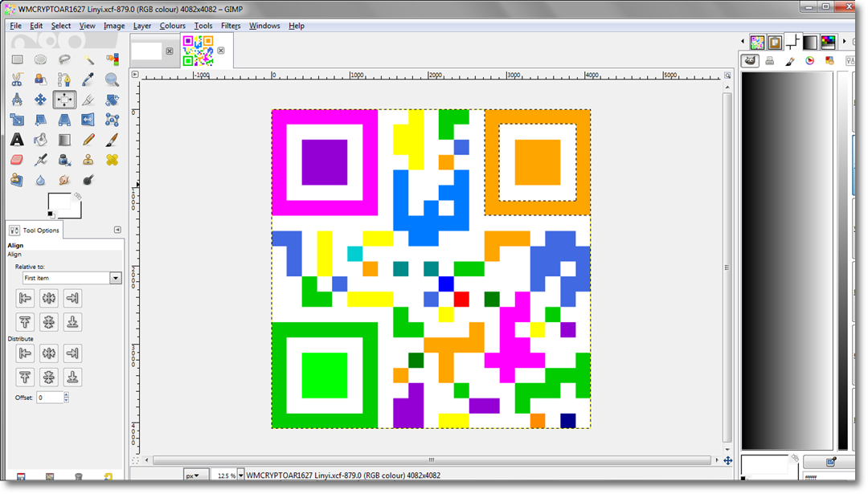Activate the Perspective Clone tool
The width and height of the screenshot is (868, 494).
(x=17, y=180)
